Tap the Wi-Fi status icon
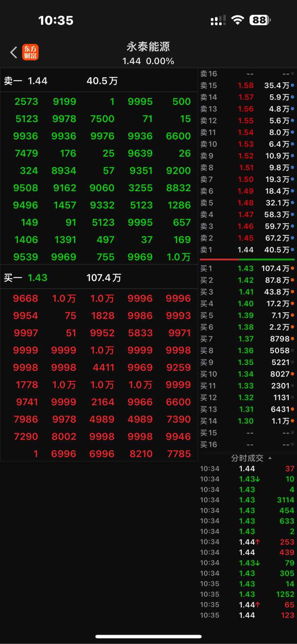The width and height of the screenshot is (297, 644). click(x=237, y=20)
